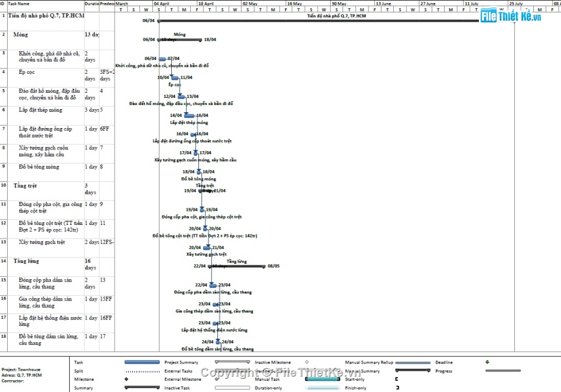Image resolution: width=561 pixels, height=392 pixels.
Task: Select the Predecessors column header
Action: pos(107,4)
